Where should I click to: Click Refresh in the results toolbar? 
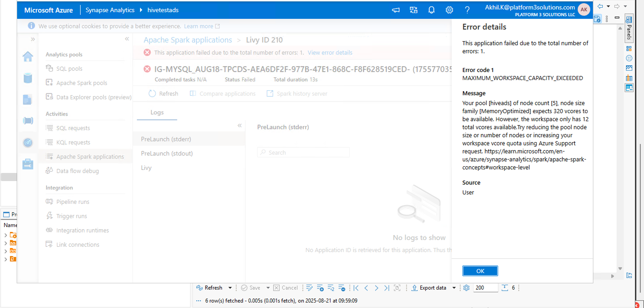tap(209, 288)
